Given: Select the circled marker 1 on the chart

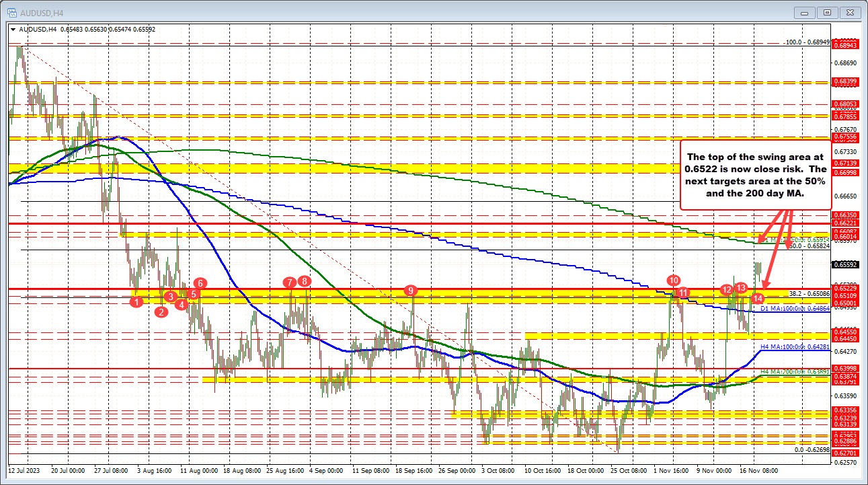Looking at the screenshot, I should click(138, 302).
